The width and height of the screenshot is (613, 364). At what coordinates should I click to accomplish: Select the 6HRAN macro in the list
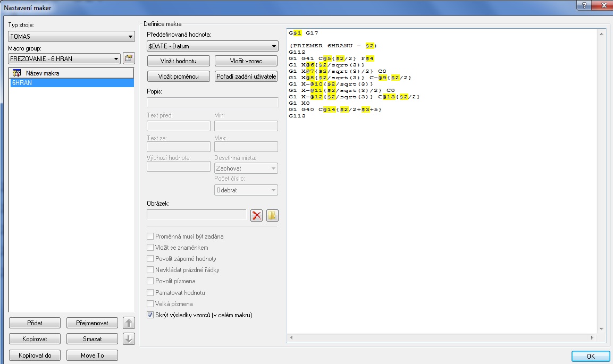click(71, 83)
